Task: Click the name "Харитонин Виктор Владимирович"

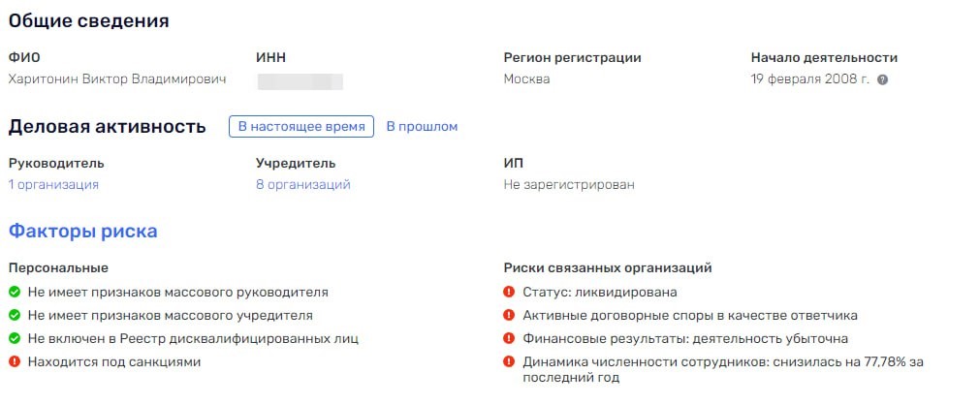Action: tap(117, 79)
